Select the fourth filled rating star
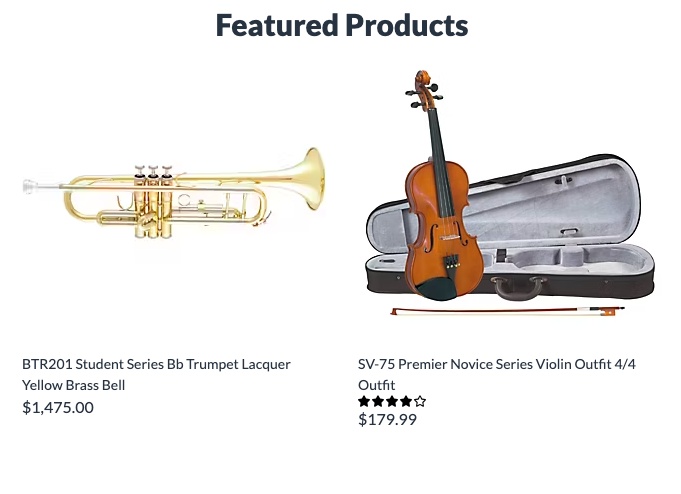This screenshot has height=494, width=681. [x=406, y=401]
